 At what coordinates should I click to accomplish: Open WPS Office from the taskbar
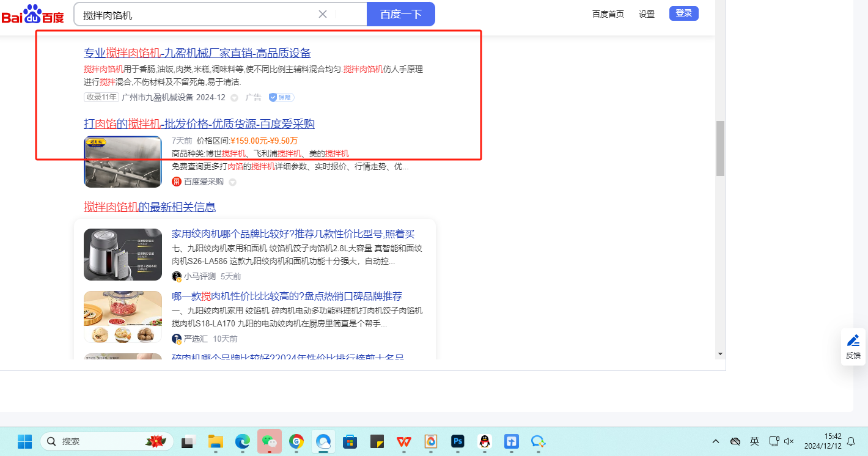click(x=403, y=441)
